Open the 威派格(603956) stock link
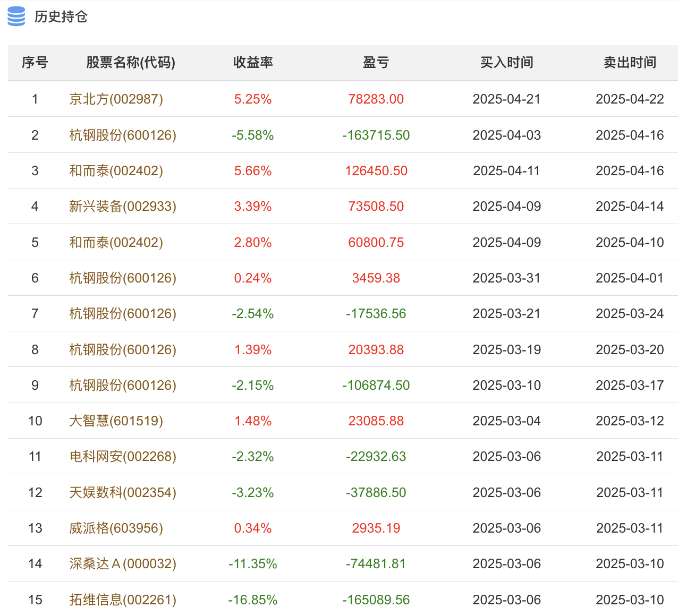678x616 pixels. pos(116,528)
